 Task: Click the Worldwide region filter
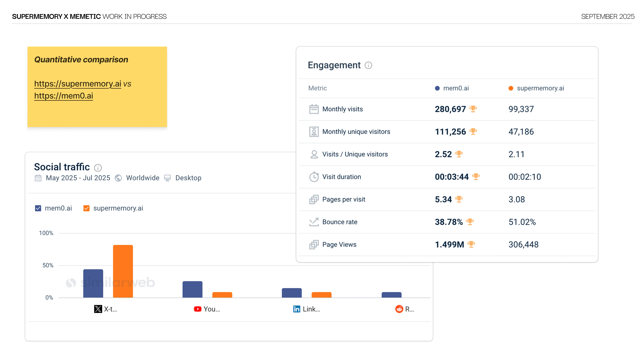pos(143,178)
